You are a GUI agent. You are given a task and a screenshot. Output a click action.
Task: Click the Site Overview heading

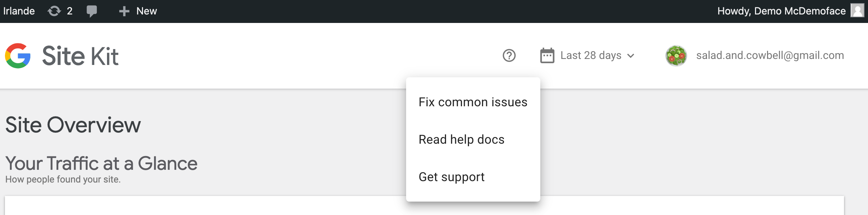point(73,125)
